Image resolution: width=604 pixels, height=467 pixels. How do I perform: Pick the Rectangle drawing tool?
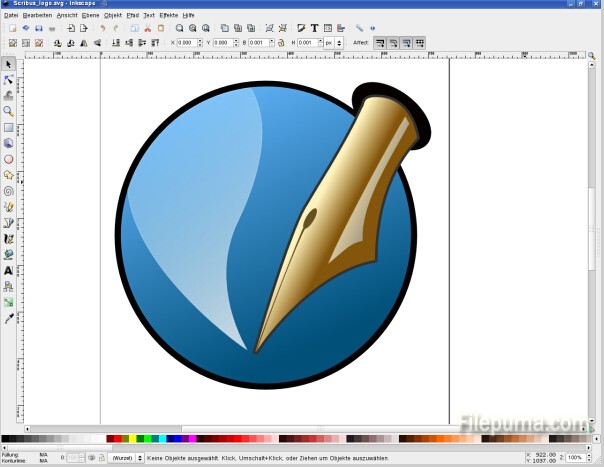9,127
